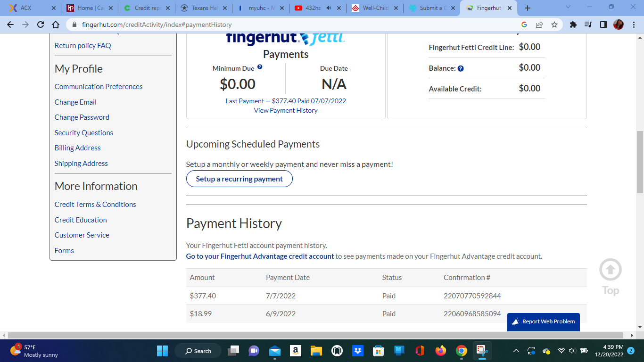Go to your Fingerhut Advantage credit account
This screenshot has width=644, height=362.
(260, 256)
